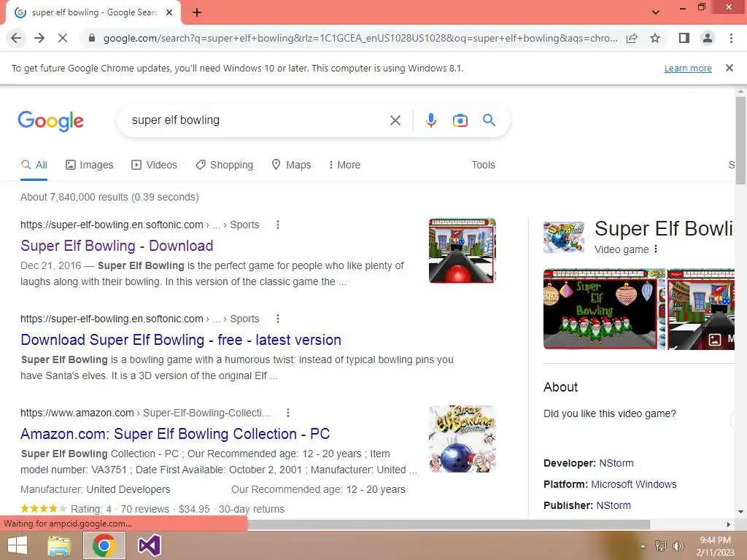Viewport: 747px width, 560px height.
Task: Open Amazon Super Elf Bowling Collection result
Action: pyautogui.click(x=175, y=434)
